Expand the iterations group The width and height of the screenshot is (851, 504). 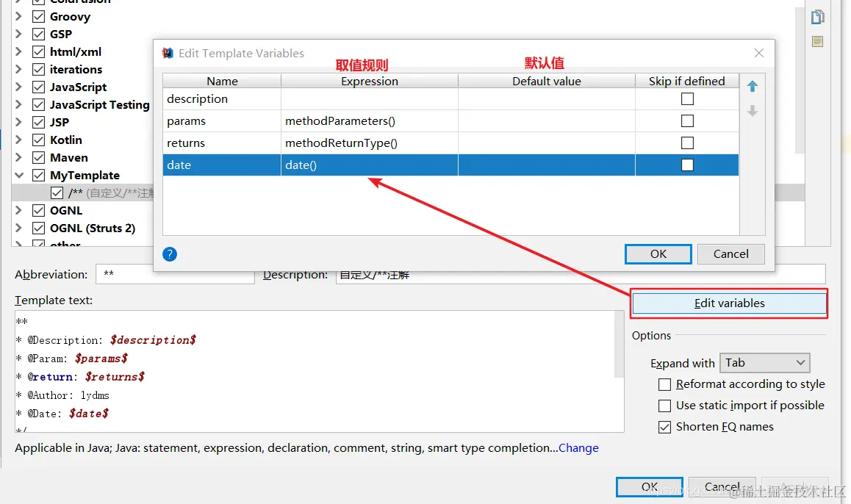[x=18, y=70]
